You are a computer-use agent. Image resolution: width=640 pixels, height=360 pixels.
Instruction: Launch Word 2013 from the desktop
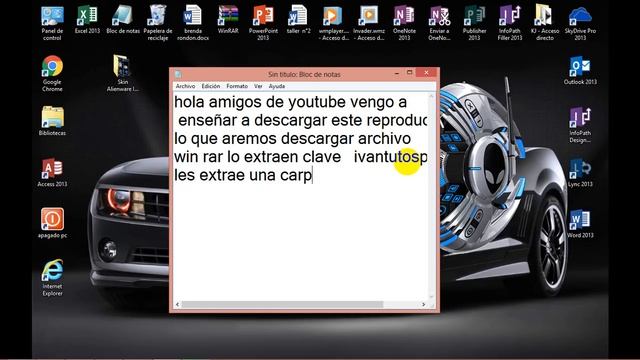[580, 224]
